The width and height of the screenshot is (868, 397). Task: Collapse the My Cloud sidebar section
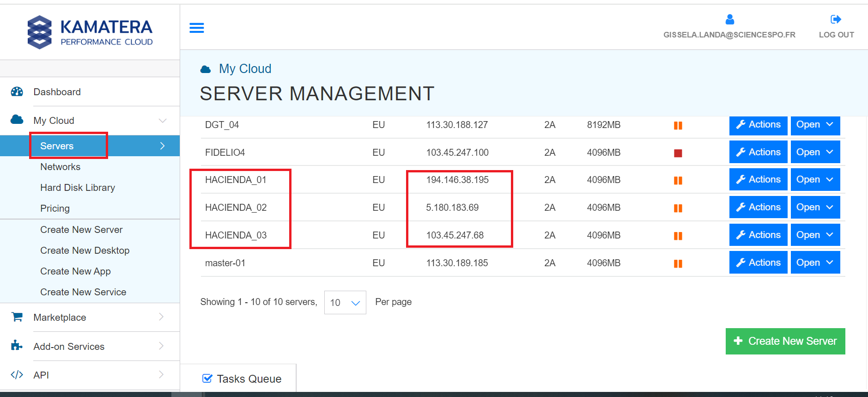[x=163, y=121]
